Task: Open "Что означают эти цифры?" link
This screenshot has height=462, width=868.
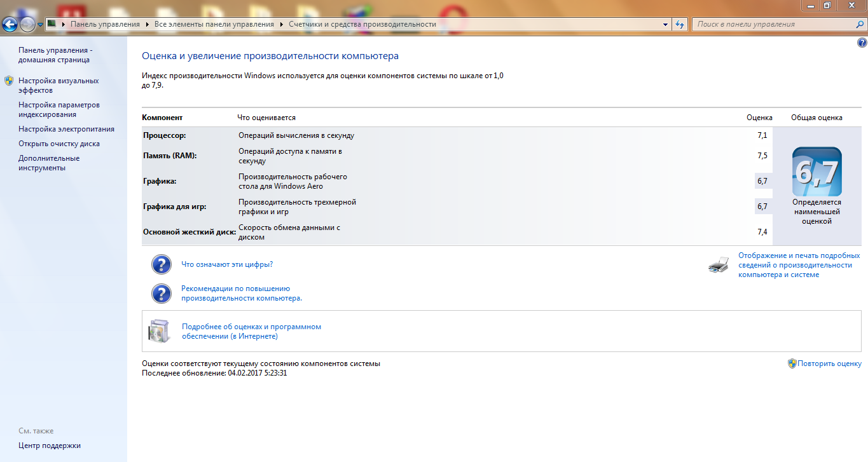Action: click(227, 264)
